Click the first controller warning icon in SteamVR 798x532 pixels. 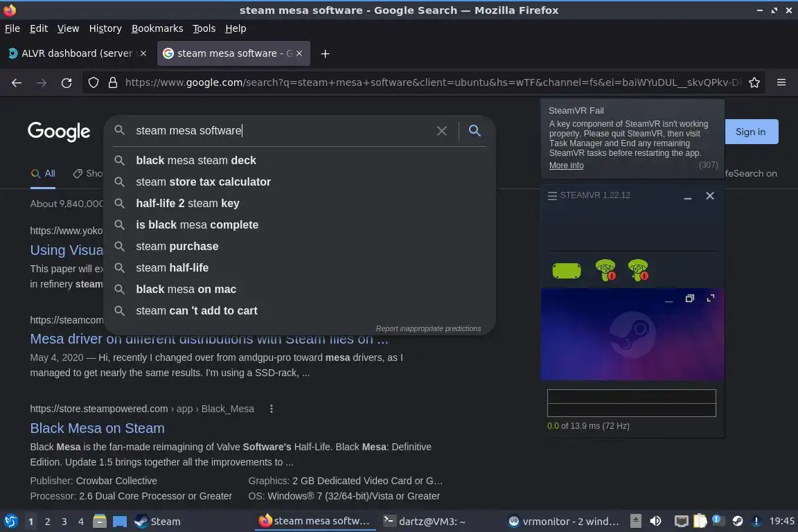coord(605,270)
